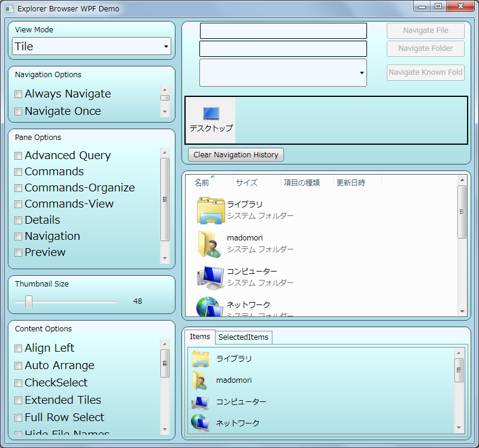Click Clear Navigation History button

pos(236,155)
